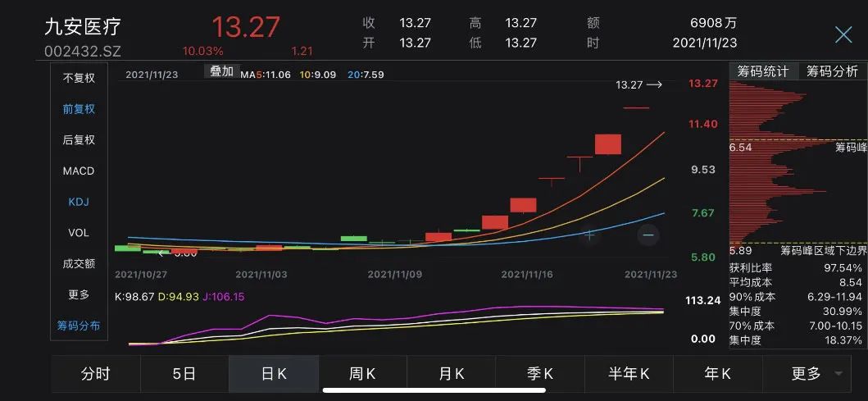Select 后复权 price adjustment option

[x=79, y=140]
